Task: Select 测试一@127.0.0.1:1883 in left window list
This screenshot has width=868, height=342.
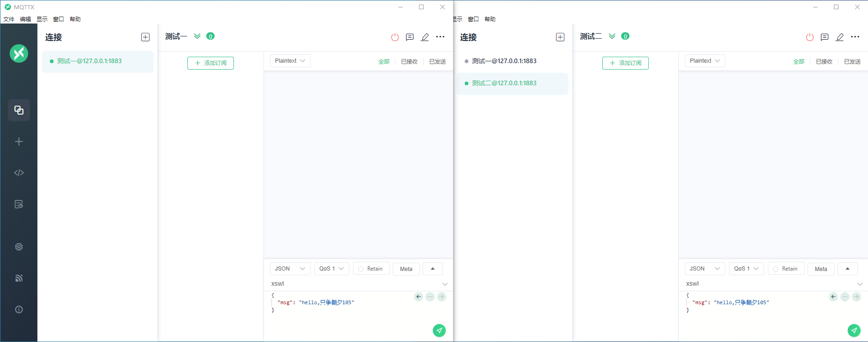Action: pos(97,61)
